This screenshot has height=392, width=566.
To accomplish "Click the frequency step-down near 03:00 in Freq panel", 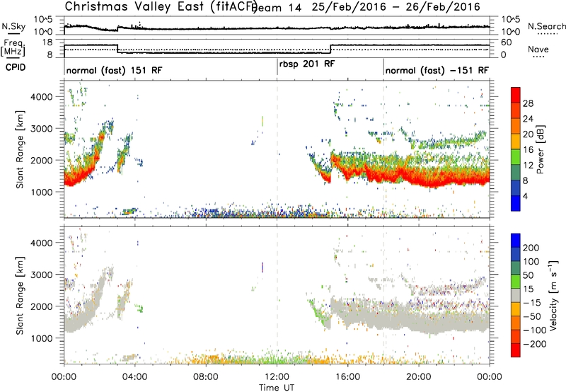I will [x=117, y=49].
